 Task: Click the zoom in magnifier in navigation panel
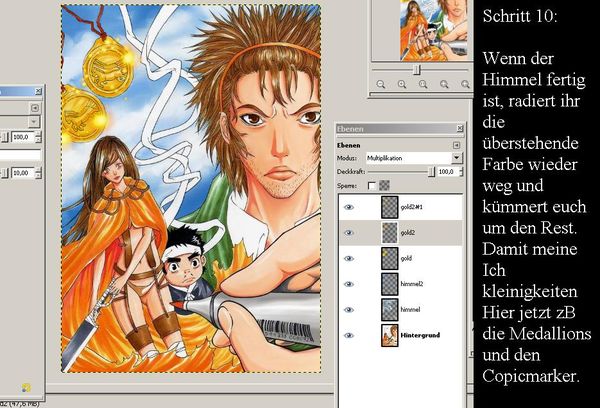[402, 84]
